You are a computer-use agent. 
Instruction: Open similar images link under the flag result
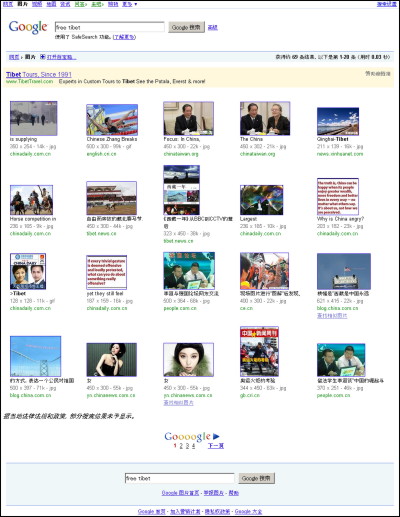point(332,316)
